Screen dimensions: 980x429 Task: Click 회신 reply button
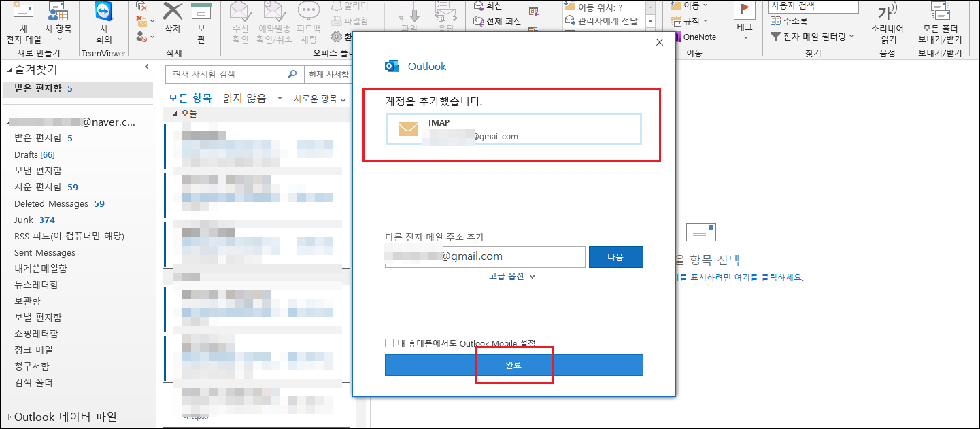tap(488, 5)
